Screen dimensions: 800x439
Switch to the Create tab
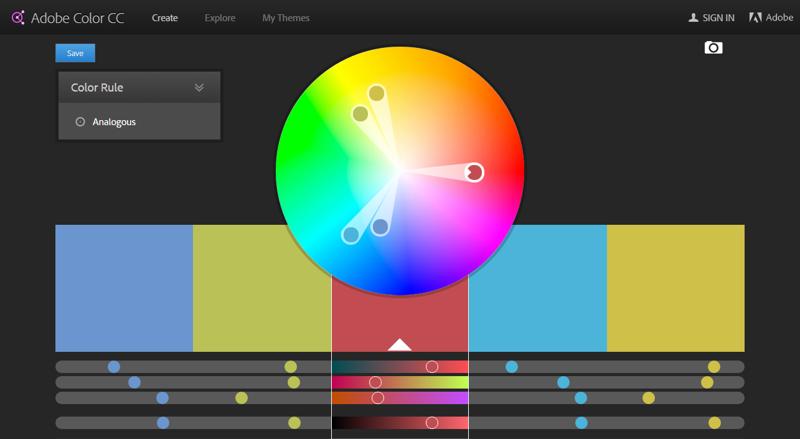pyautogui.click(x=165, y=18)
